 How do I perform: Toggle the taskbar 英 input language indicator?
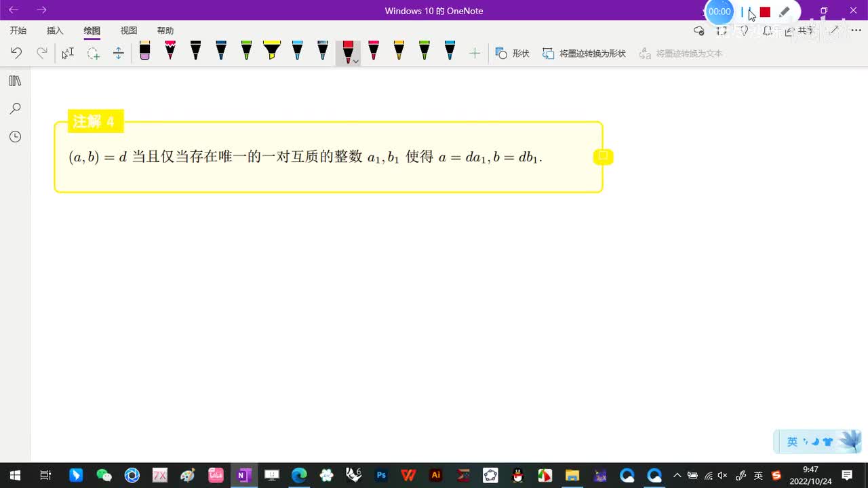coord(758,475)
